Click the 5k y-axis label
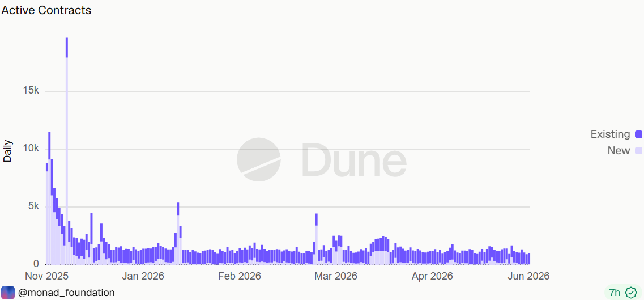 (x=33, y=207)
